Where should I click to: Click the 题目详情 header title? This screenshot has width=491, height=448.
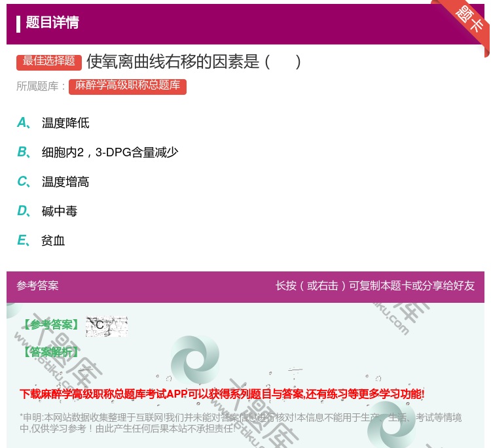tap(52, 22)
